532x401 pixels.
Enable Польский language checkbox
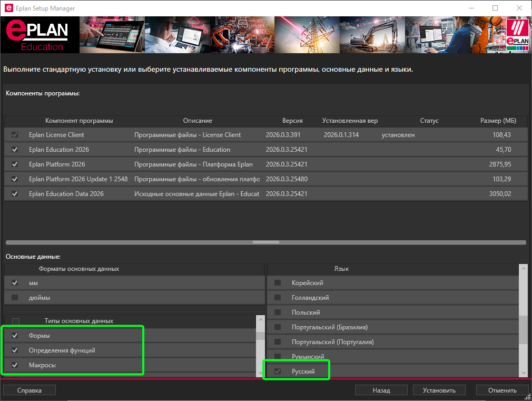click(278, 312)
